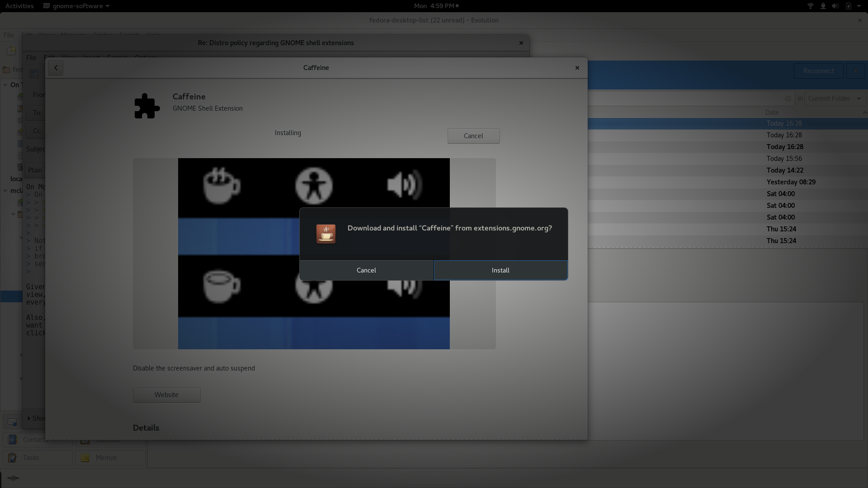
Task: Open the Plain Text format dropdown in composer
Action: pos(35,170)
